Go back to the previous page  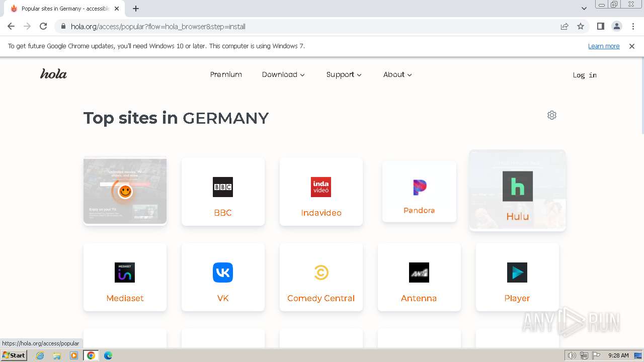click(x=11, y=26)
